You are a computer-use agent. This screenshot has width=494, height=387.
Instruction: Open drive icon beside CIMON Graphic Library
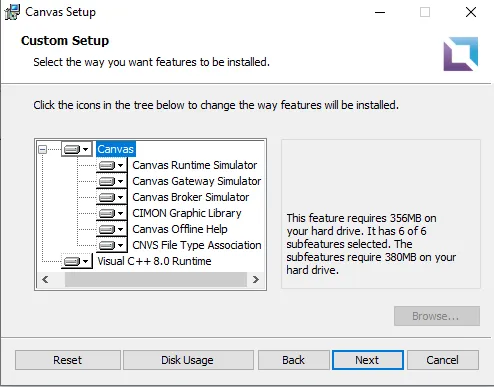[112, 213]
